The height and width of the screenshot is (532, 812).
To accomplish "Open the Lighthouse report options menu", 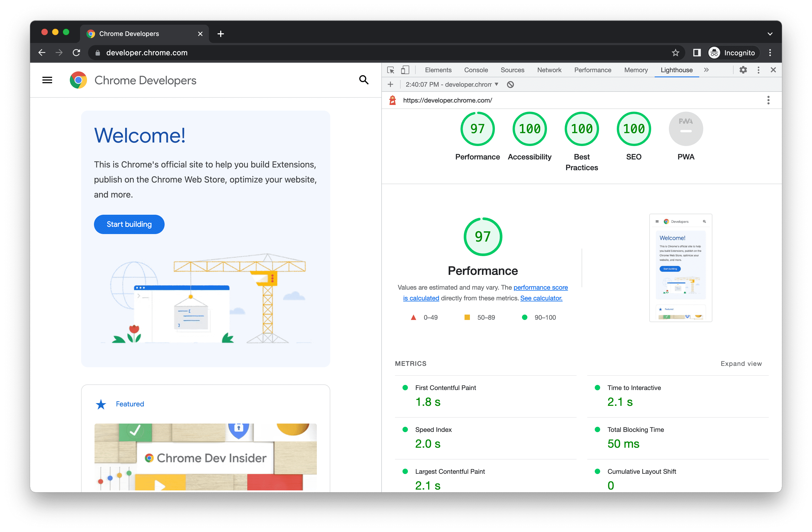I will point(768,100).
